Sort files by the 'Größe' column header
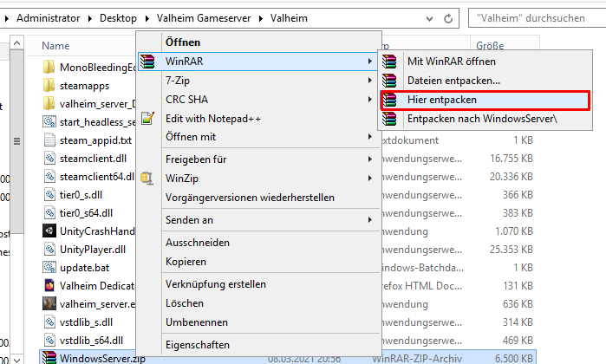 [488, 45]
